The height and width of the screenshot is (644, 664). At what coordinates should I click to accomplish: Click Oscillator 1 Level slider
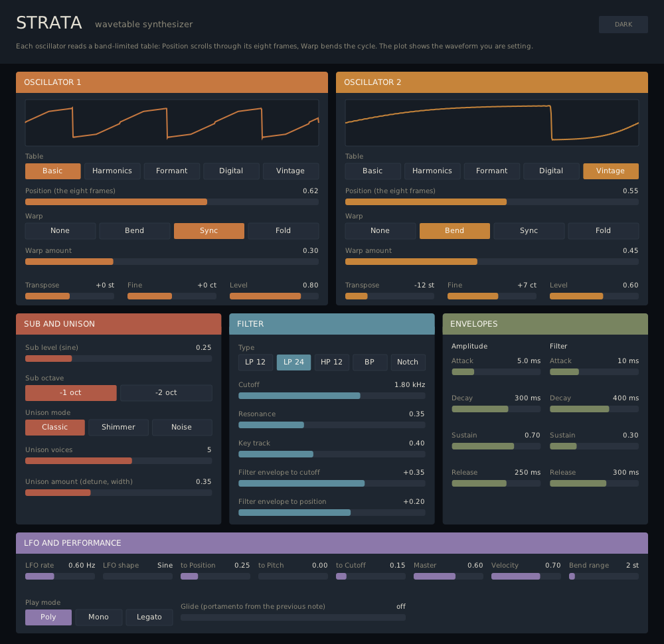[x=274, y=296]
